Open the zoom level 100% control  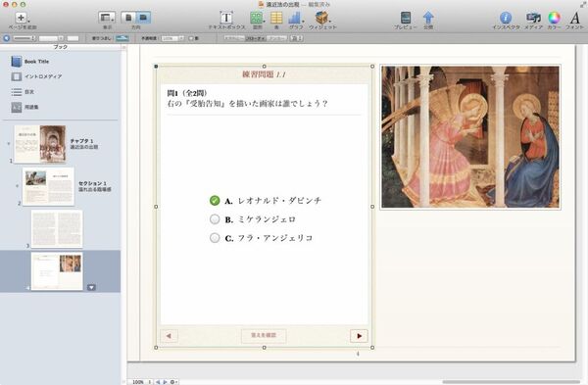139,382
